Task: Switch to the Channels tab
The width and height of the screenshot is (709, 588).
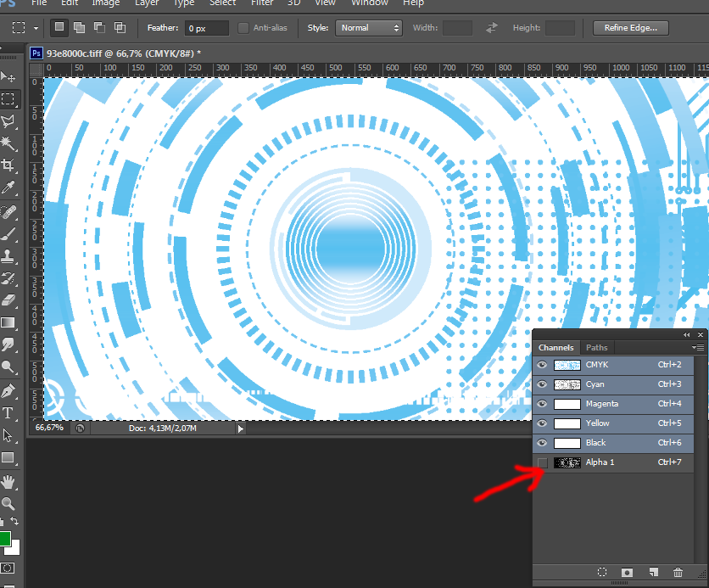Action: [555, 347]
